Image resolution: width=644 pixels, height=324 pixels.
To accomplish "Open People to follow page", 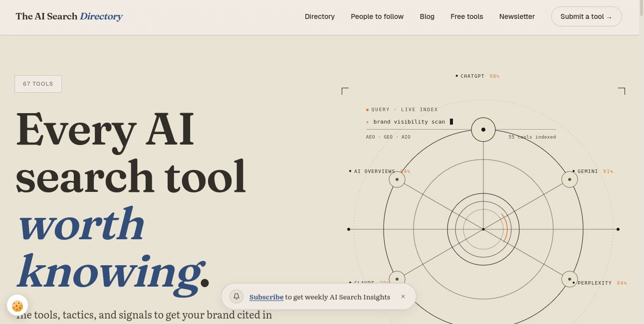I will tap(377, 16).
